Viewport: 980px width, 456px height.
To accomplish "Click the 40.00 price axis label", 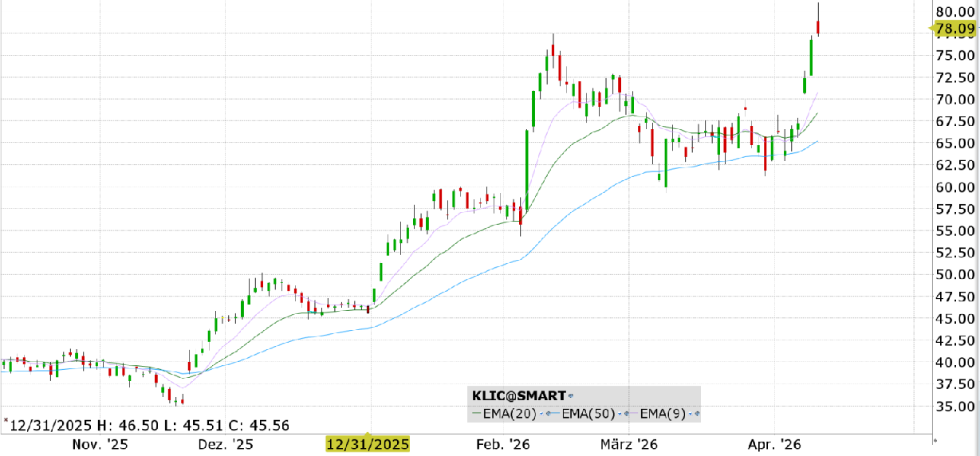I will pyautogui.click(x=955, y=363).
